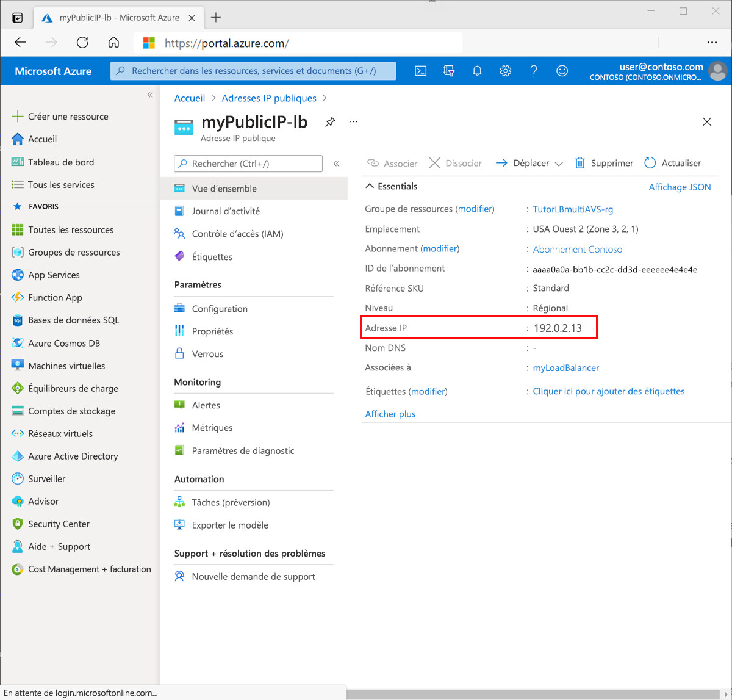732x700 pixels.
Task: Click Actualiser to refresh
Action: [x=672, y=163]
